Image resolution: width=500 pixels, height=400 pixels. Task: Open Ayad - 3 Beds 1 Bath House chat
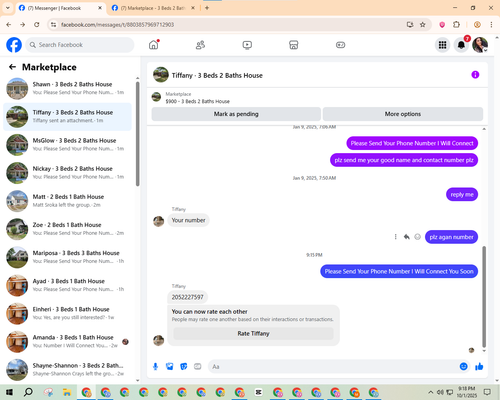[67, 285]
